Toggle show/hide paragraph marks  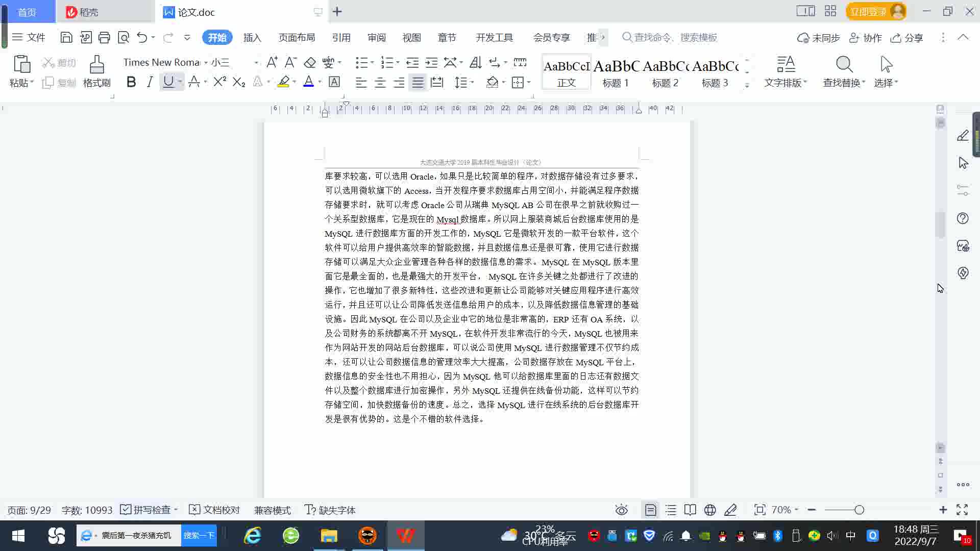(x=494, y=62)
